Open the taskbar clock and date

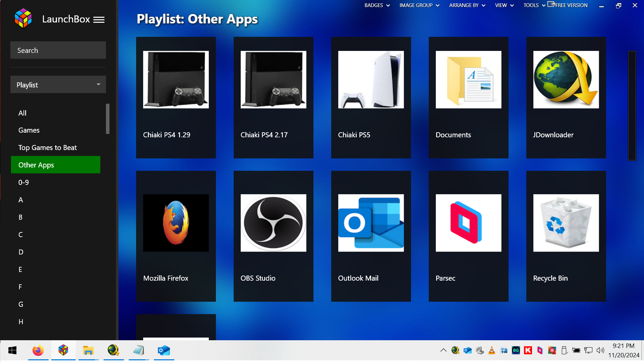point(624,350)
